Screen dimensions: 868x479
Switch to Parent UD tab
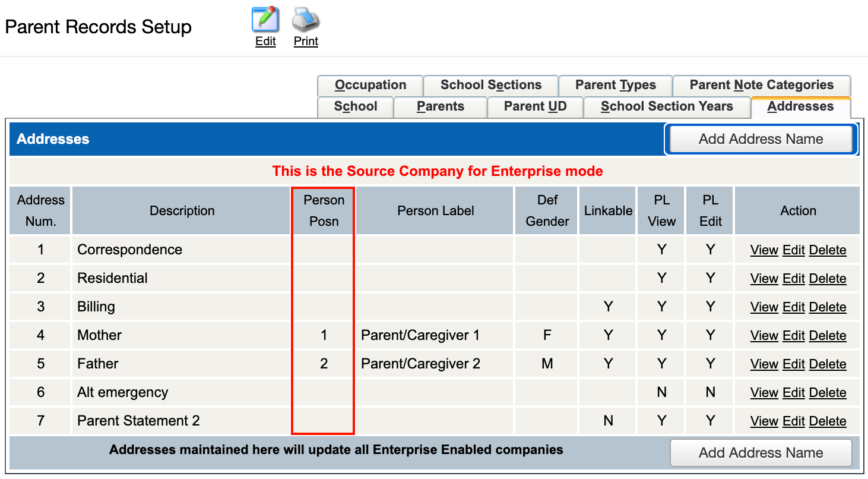535,107
